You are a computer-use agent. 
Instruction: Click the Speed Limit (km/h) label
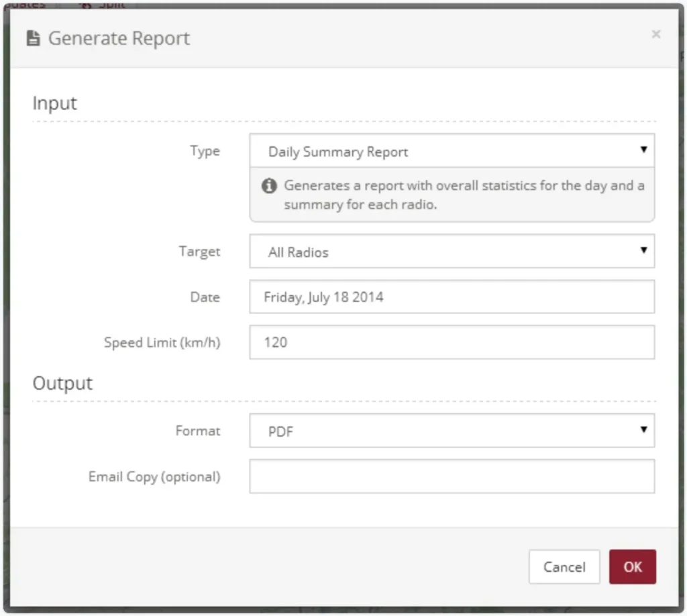click(x=162, y=343)
